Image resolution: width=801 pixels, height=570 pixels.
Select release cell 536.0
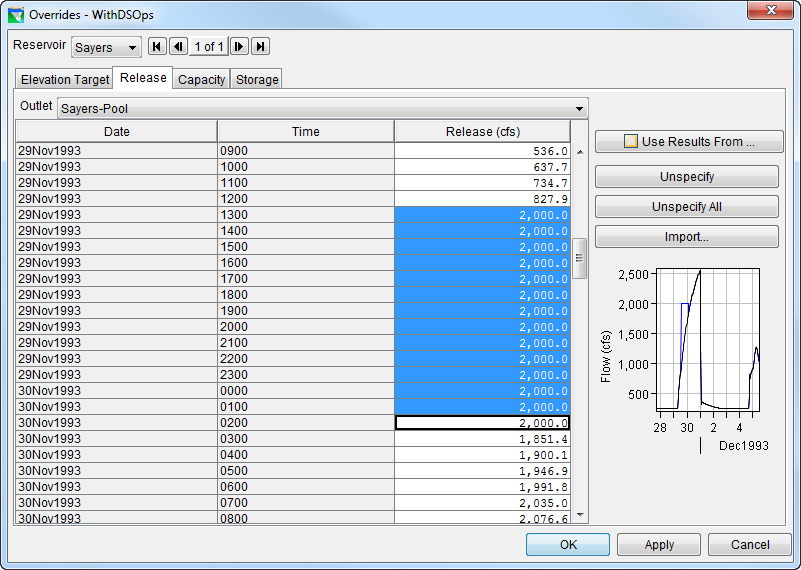pyautogui.click(x=482, y=151)
